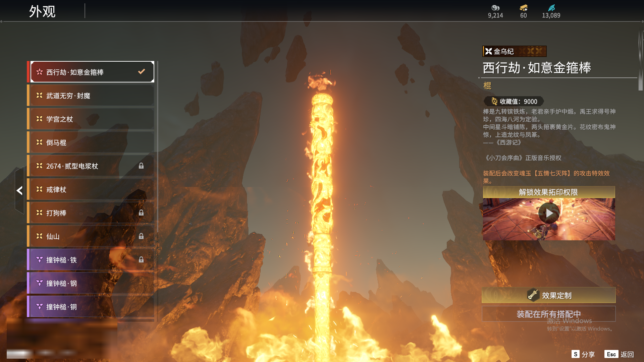This screenshot has height=362, width=644.
Task: Click the lock icon on 仙山
Action: tap(141, 236)
